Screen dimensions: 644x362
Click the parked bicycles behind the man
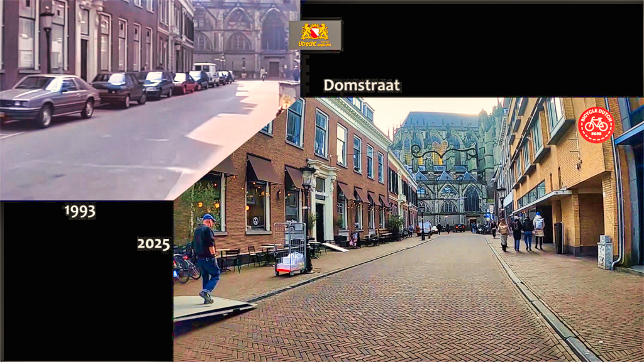tap(184, 264)
